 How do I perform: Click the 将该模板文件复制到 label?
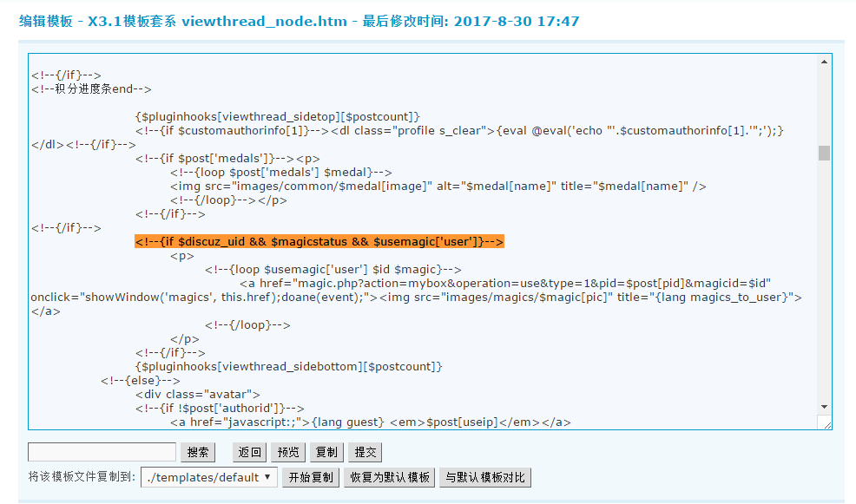coord(82,477)
